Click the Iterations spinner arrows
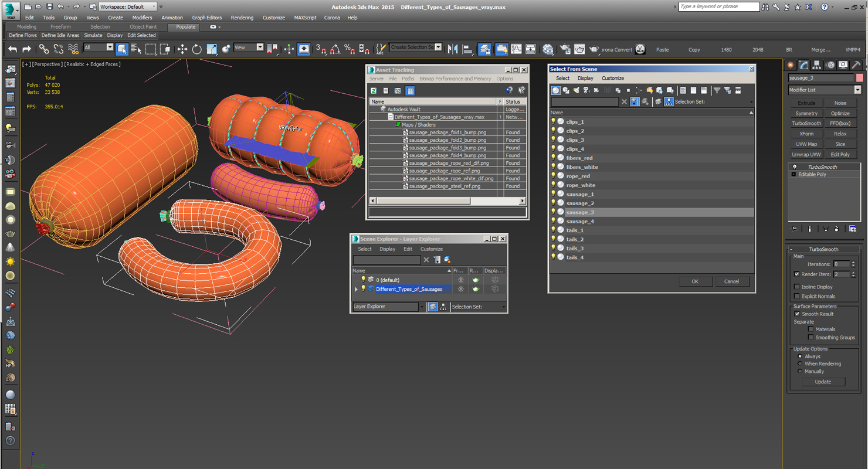868x469 pixels. 853,264
